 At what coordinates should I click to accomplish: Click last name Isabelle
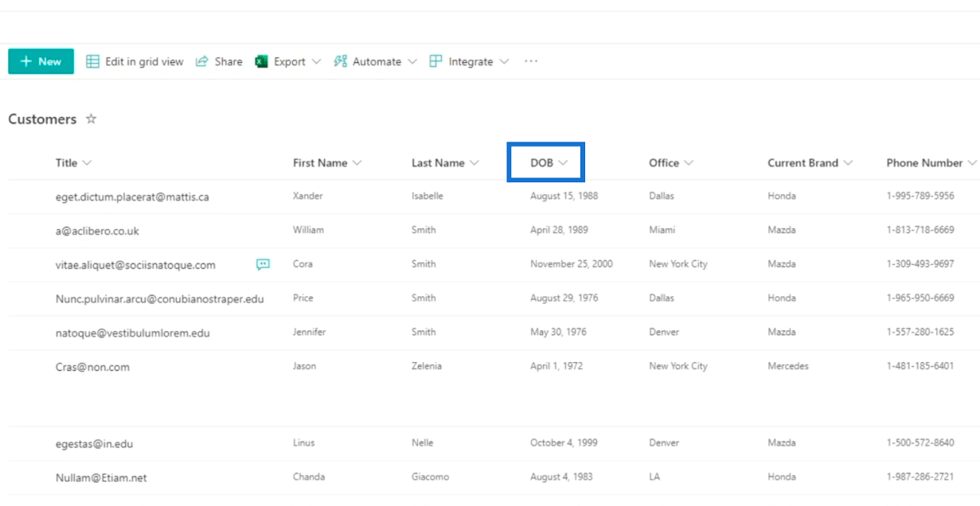(428, 196)
